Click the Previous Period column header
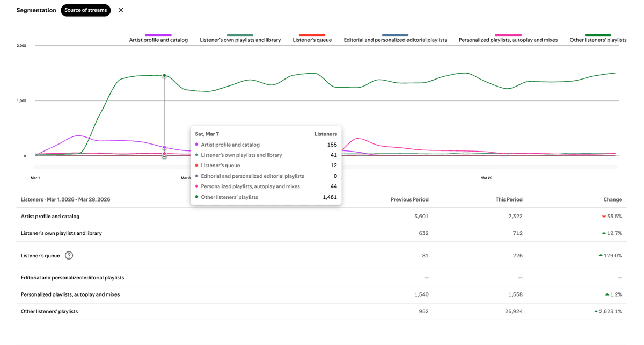The width and height of the screenshot is (644, 345). click(x=409, y=199)
